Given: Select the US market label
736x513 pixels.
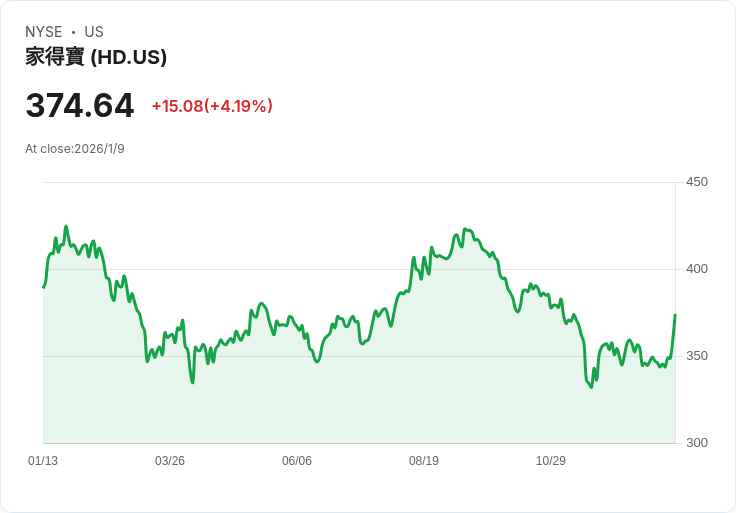Looking at the screenshot, I should pyautogui.click(x=94, y=32).
